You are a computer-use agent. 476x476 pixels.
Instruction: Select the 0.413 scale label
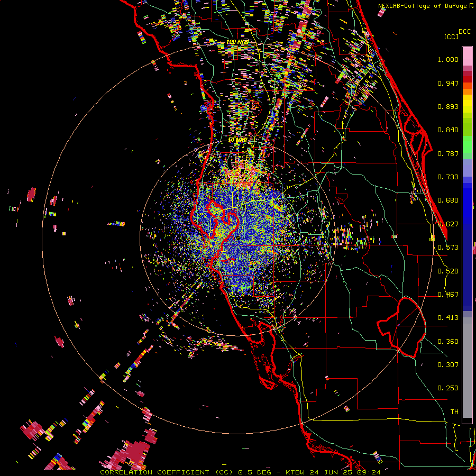pos(448,318)
